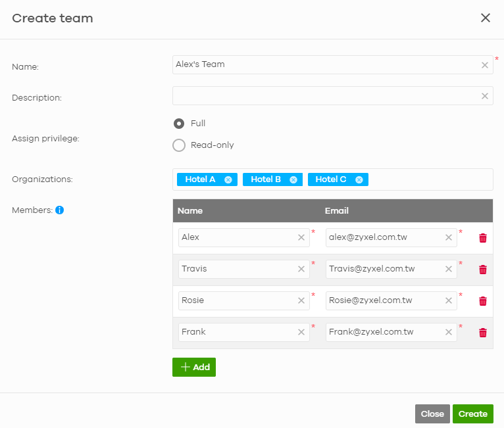Delete the Frank member row
The height and width of the screenshot is (428, 504).
(x=482, y=332)
